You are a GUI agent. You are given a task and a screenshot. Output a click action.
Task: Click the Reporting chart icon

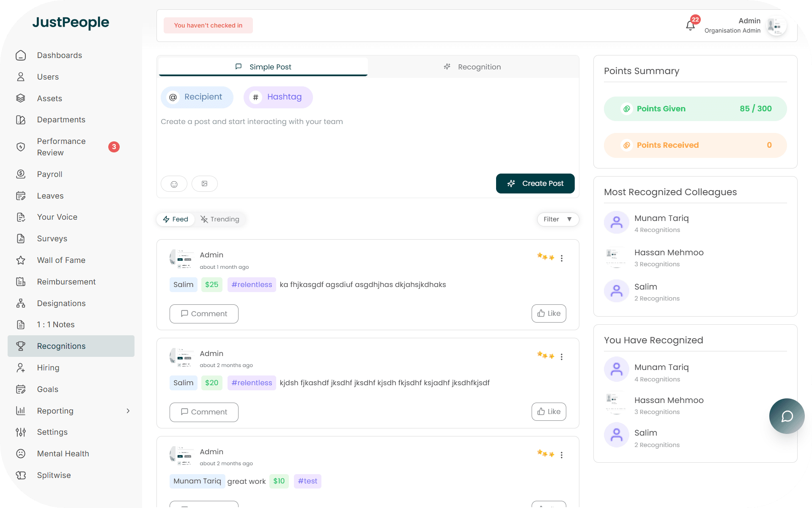coord(21,411)
